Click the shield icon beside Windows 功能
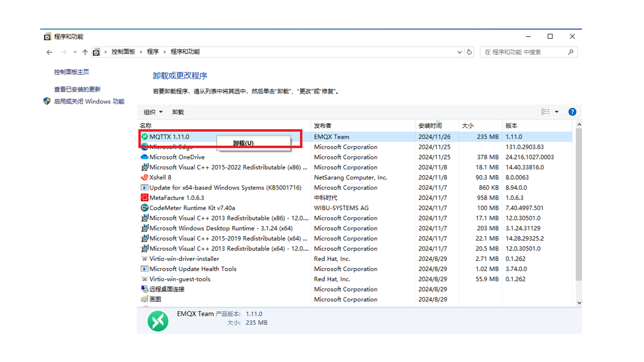This screenshot has width=644, height=362. 47,101
